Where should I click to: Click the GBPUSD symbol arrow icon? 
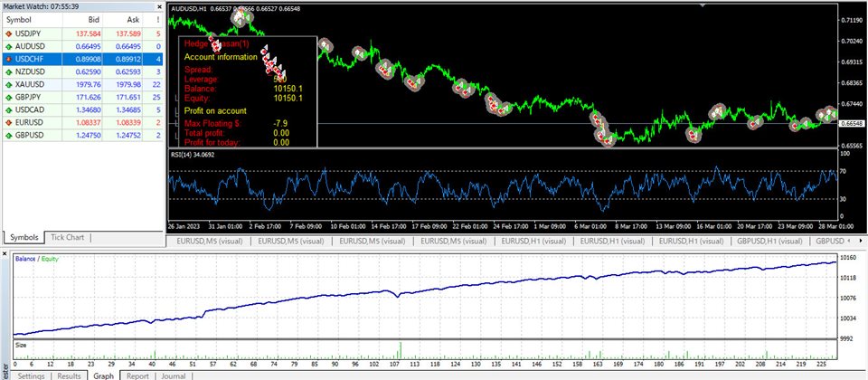10,135
